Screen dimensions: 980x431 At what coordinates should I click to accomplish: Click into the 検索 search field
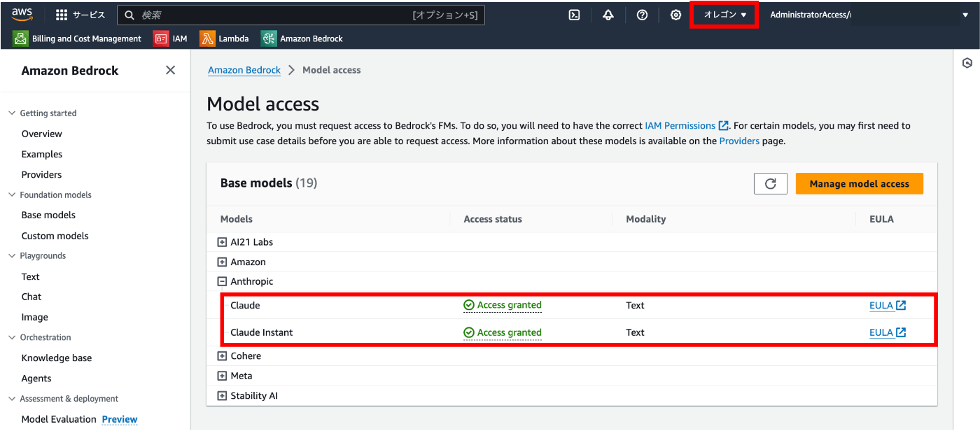[x=301, y=15]
